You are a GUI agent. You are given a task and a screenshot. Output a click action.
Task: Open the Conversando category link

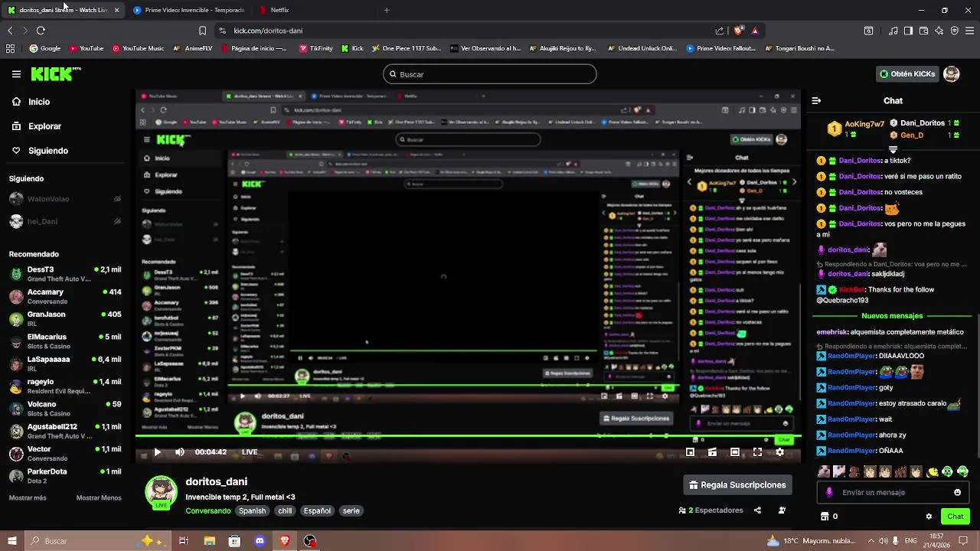tap(207, 510)
